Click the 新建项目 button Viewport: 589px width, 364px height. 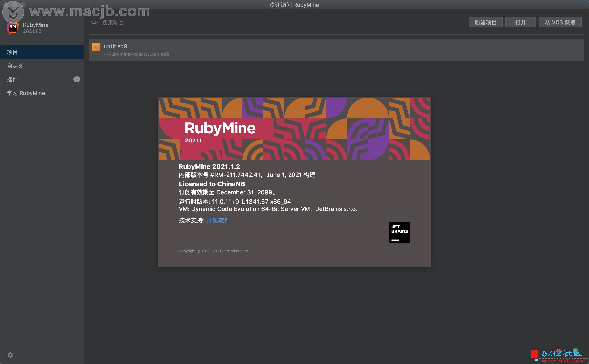[x=485, y=22]
